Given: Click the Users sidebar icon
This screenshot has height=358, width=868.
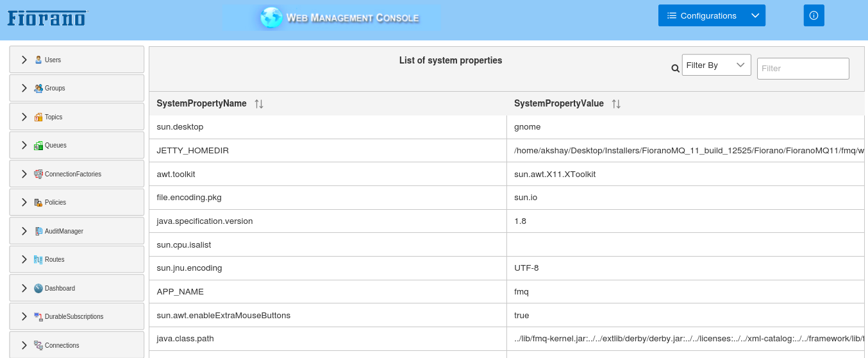Looking at the screenshot, I should pyautogui.click(x=38, y=60).
